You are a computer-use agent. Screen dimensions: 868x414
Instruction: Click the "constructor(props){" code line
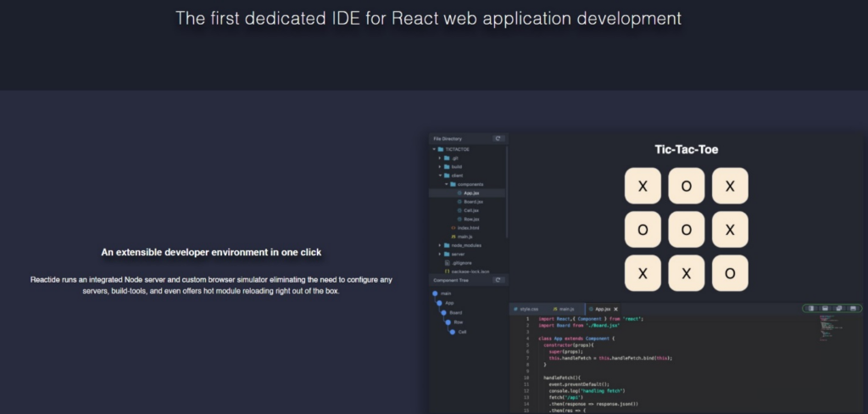click(x=569, y=345)
